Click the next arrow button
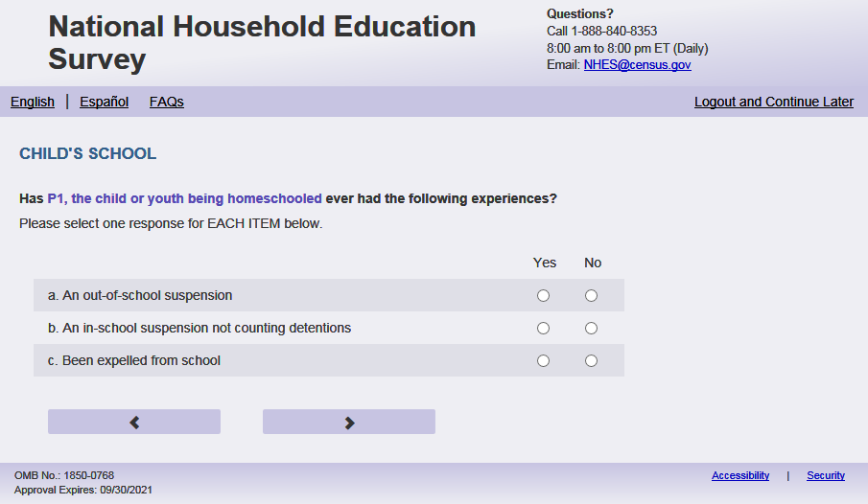 (x=349, y=422)
